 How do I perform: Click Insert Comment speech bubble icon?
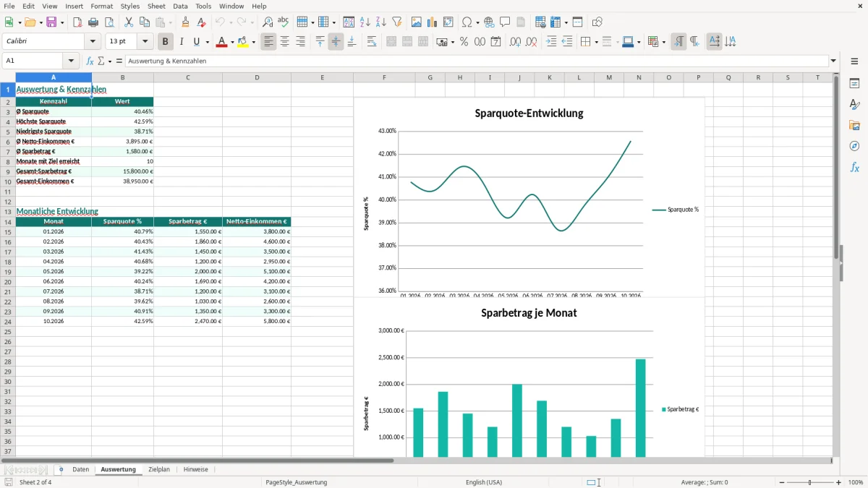pos(505,22)
